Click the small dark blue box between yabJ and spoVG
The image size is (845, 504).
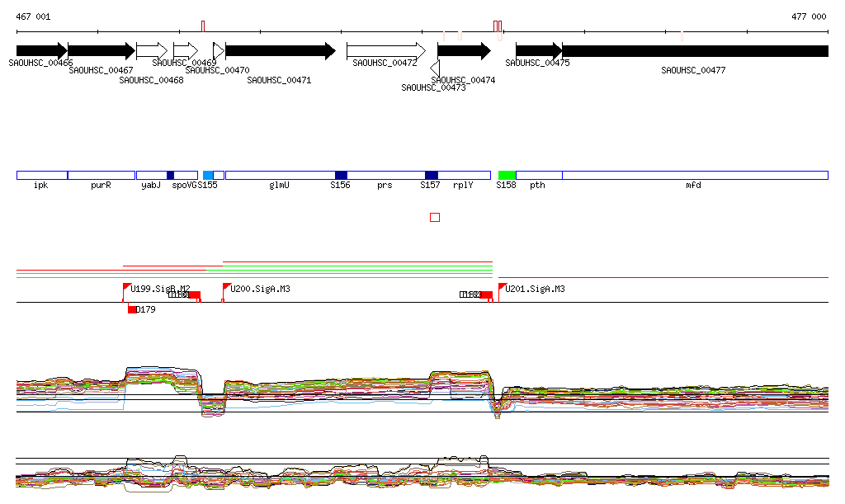pyautogui.click(x=170, y=176)
